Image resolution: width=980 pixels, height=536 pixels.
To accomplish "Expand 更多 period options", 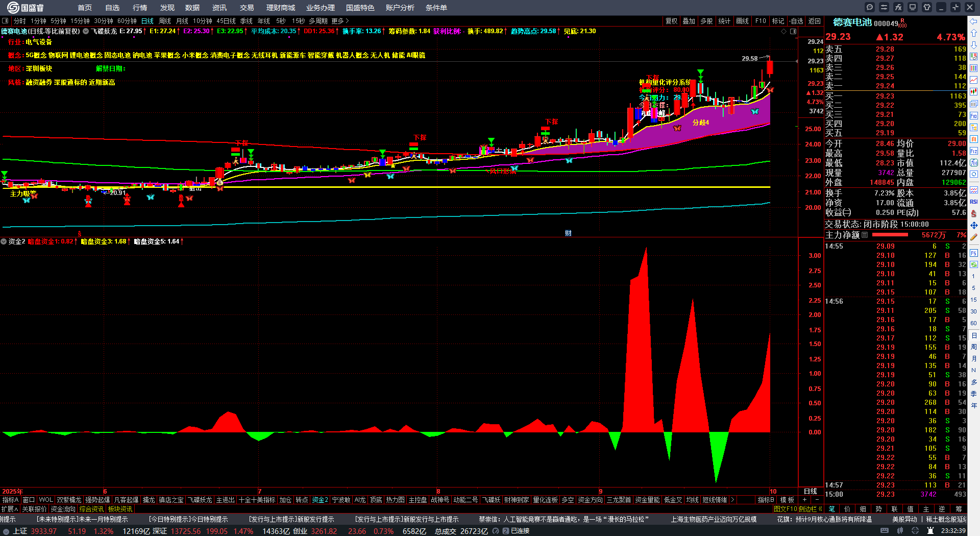I will 340,21.
